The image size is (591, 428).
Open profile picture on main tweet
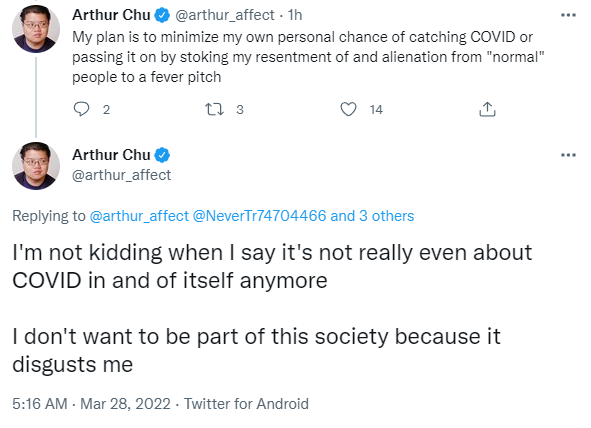(x=36, y=166)
